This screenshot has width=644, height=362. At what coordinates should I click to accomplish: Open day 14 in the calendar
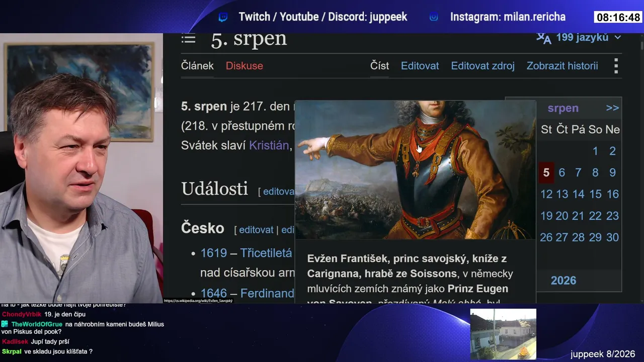[579, 194]
